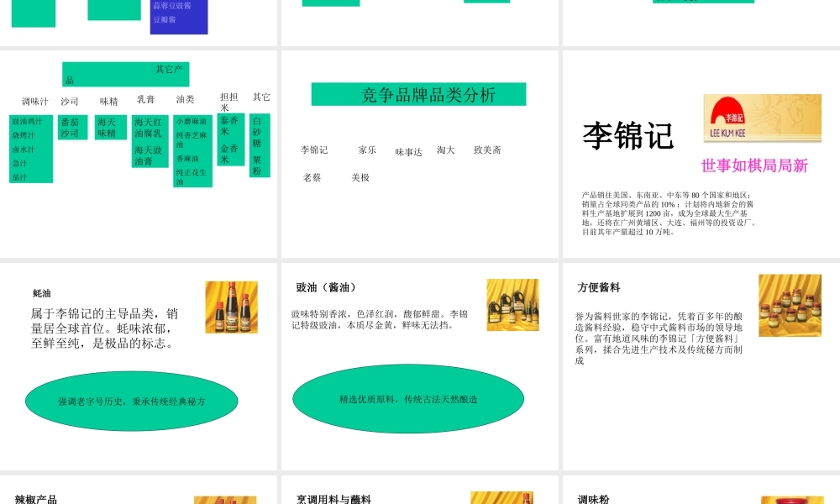Click the soy sauce bottles image on 豉油 slide
Viewport: 840px width, 504px height.
[512, 305]
